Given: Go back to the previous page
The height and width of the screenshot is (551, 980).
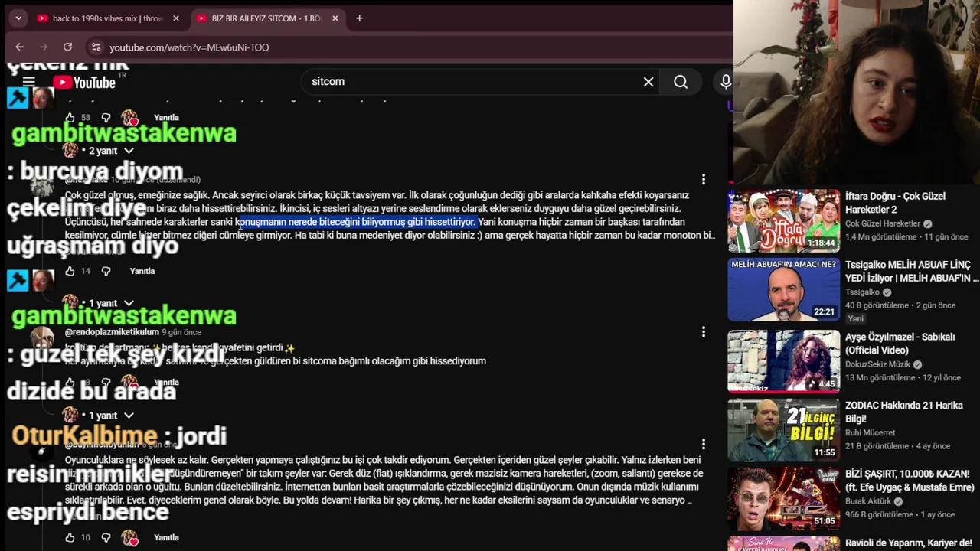Looking at the screenshot, I should click(x=20, y=47).
